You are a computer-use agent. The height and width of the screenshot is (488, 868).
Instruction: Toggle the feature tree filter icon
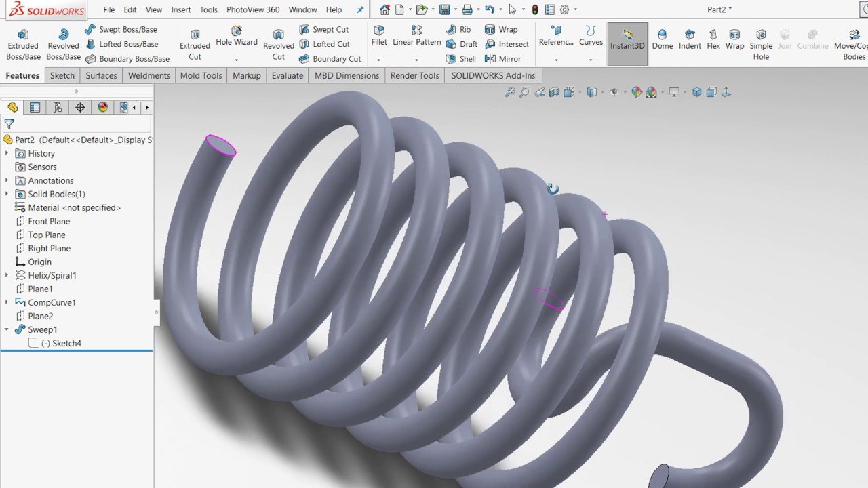click(9, 124)
